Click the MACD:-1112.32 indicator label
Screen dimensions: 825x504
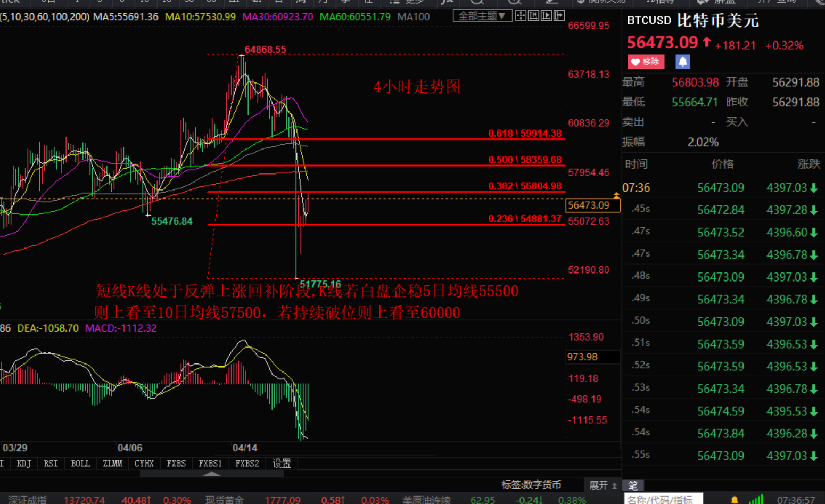121,328
